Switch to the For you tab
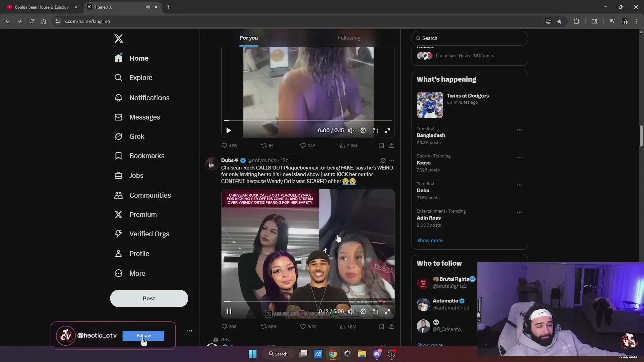 [249, 38]
